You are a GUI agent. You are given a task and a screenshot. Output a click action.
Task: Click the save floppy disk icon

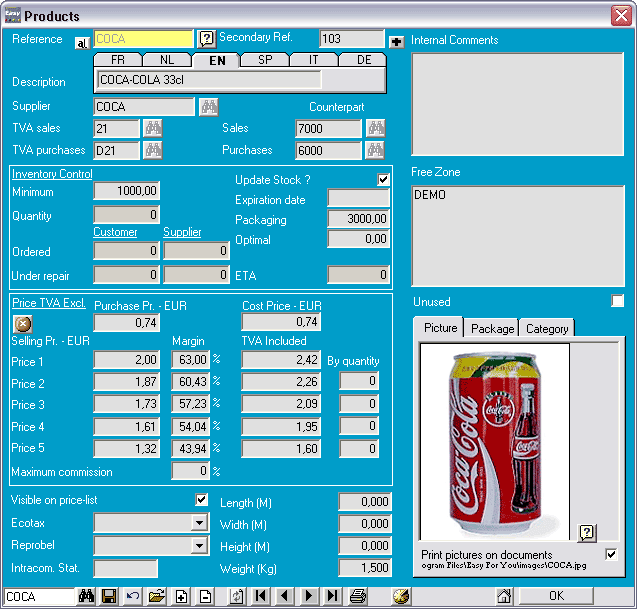click(109, 597)
